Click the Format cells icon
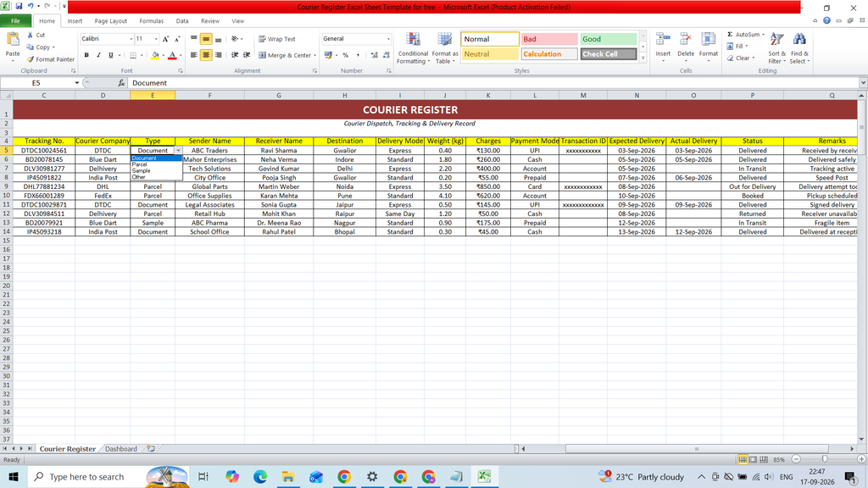Screen dimensions: 868x488 (708, 40)
